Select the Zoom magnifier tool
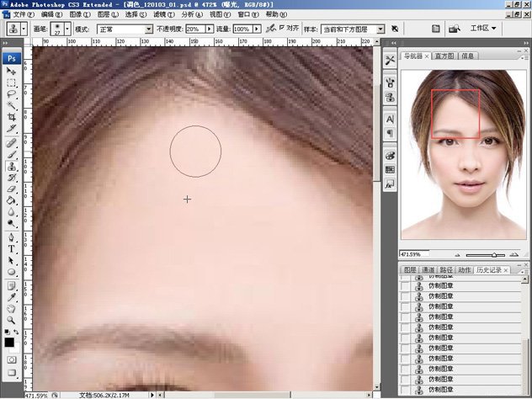 pyautogui.click(x=12, y=321)
